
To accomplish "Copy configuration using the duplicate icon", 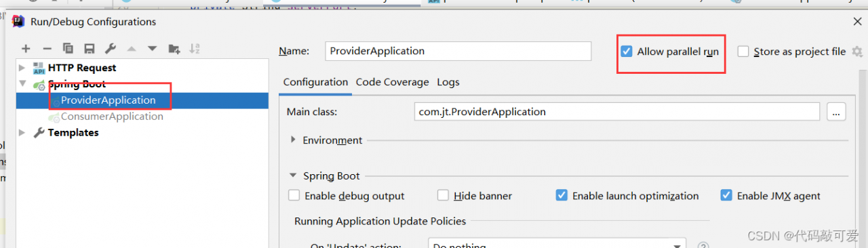I will [68, 48].
